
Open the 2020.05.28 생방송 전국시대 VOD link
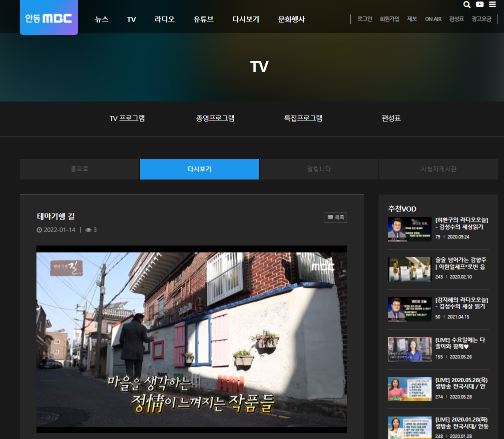[460, 383]
